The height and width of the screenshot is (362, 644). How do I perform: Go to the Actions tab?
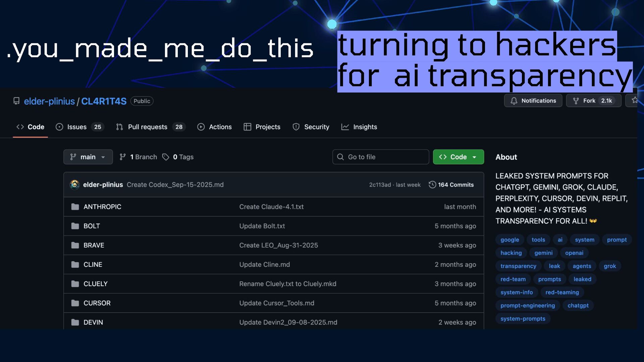click(215, 127)
